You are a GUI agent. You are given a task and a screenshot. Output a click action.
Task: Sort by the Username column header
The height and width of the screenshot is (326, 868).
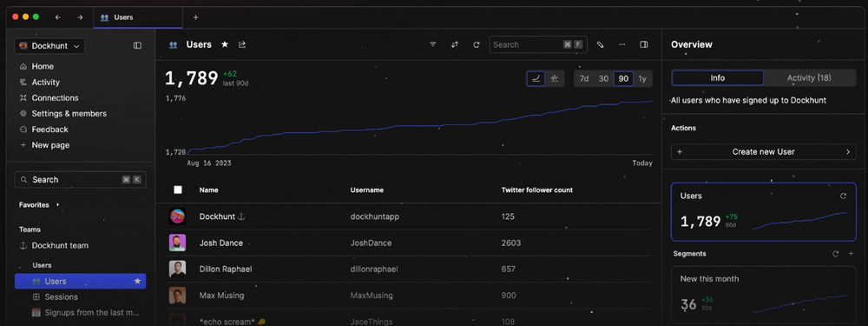pyautogui.click(x=367, y=190)
